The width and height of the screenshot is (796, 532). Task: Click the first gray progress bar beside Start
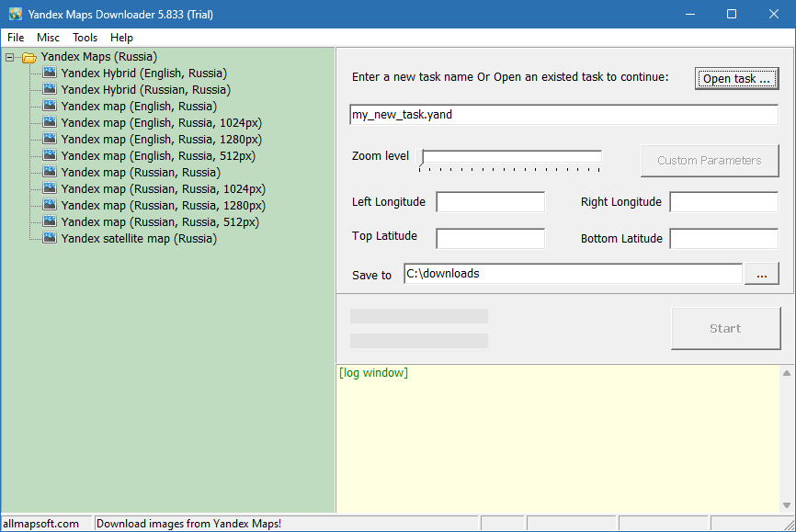[x=419, y=316]
